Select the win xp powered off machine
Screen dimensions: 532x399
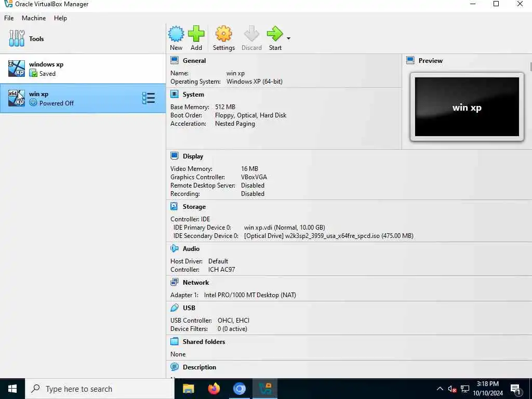83,98
